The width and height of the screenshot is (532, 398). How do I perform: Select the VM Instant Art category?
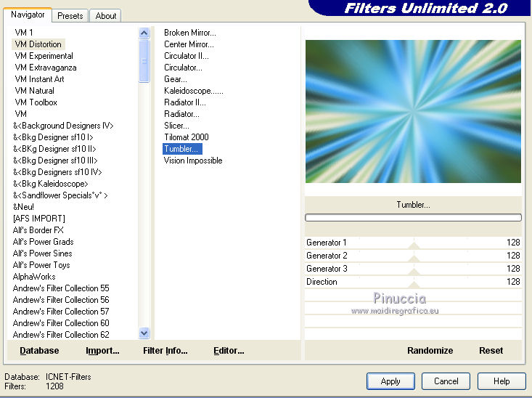pos(39,78)
